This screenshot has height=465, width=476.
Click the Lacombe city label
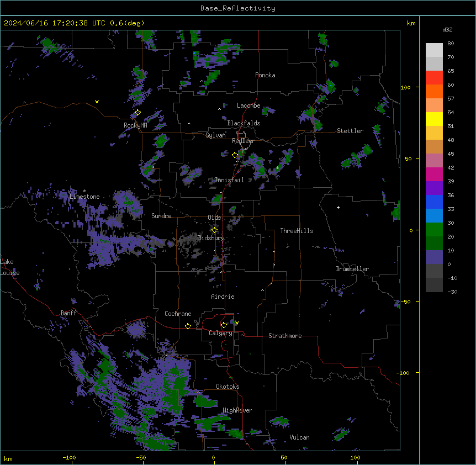point(248,105)
